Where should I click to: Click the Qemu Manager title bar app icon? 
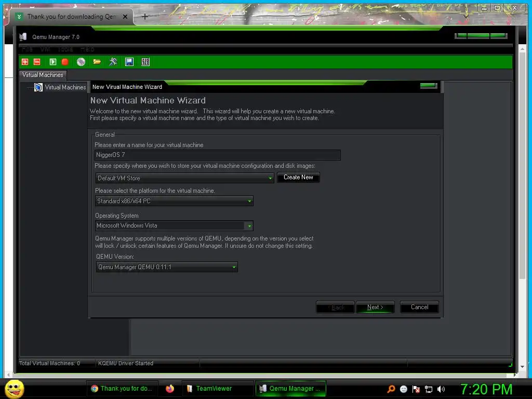(x=23, y=37)
